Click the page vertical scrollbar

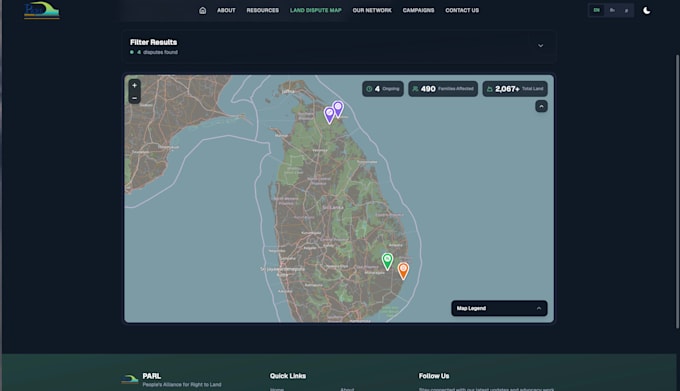677,191
